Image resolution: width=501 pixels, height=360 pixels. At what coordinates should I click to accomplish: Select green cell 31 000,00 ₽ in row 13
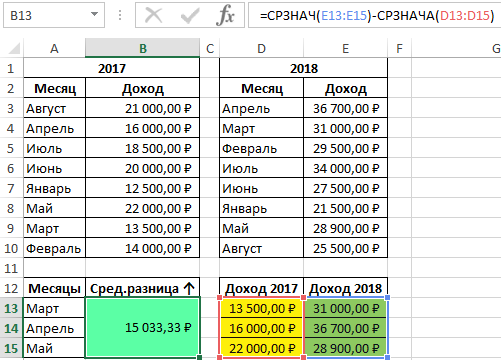(346, 308)
